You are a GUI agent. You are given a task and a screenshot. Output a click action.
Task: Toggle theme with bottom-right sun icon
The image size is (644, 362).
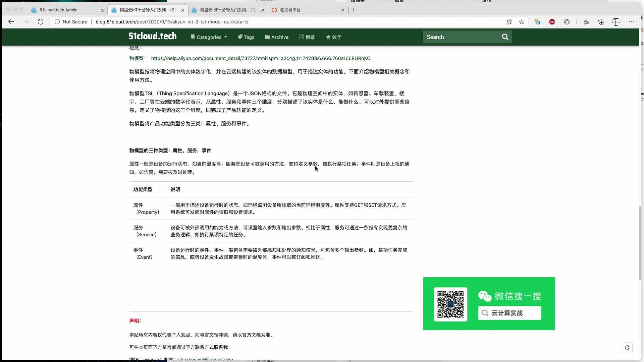point(627,348)
